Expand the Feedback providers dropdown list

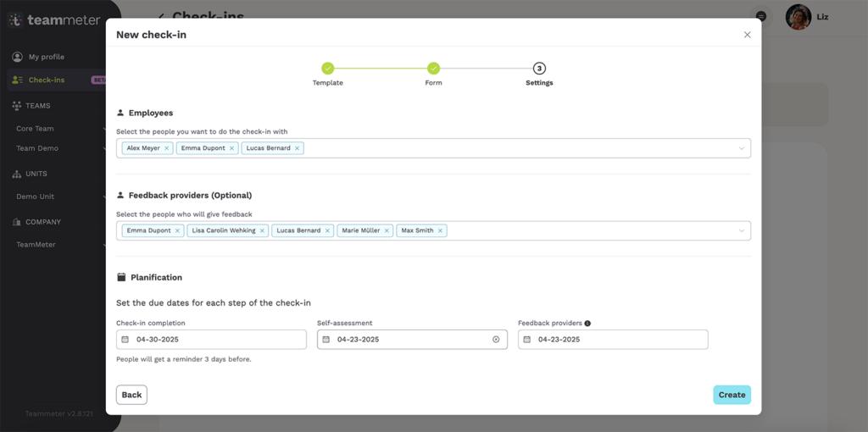(741, 230)
